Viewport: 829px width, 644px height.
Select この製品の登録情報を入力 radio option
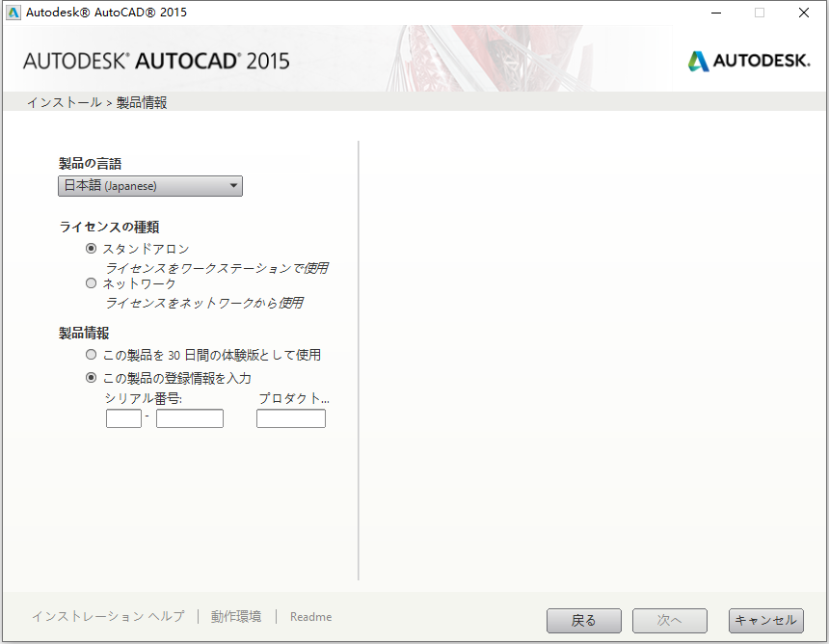click(91, 378)
